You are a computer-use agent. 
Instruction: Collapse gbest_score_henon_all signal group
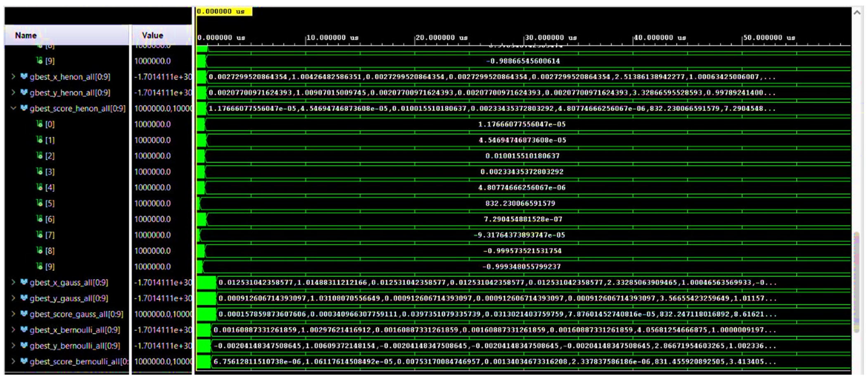point(13,108)
